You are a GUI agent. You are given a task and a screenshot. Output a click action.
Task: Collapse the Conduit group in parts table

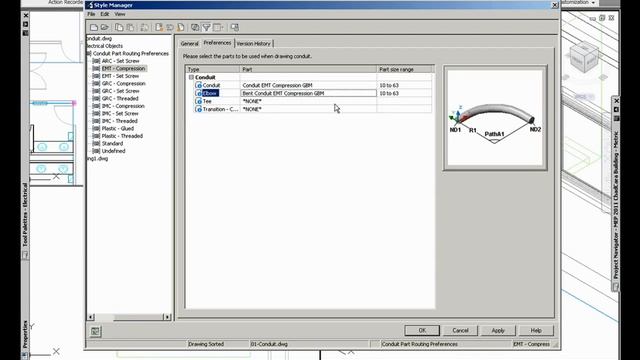point(191,77)
